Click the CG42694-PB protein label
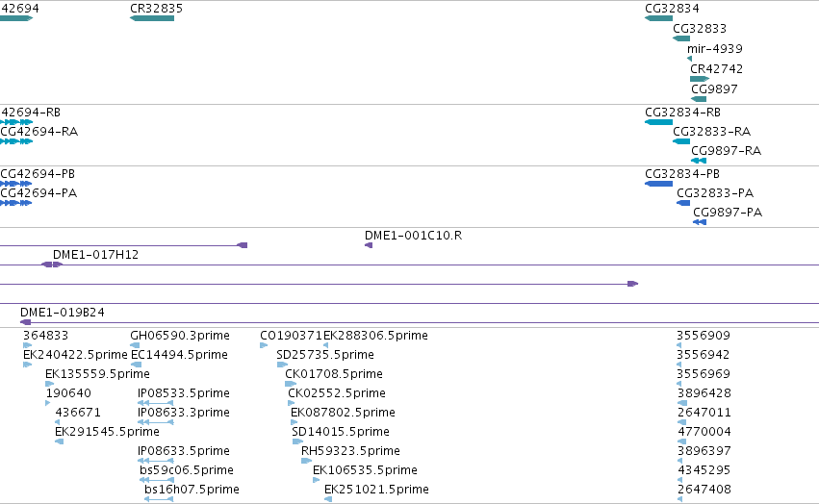The width and height of the screenshot is (819, 504). (x=38, y=174)
